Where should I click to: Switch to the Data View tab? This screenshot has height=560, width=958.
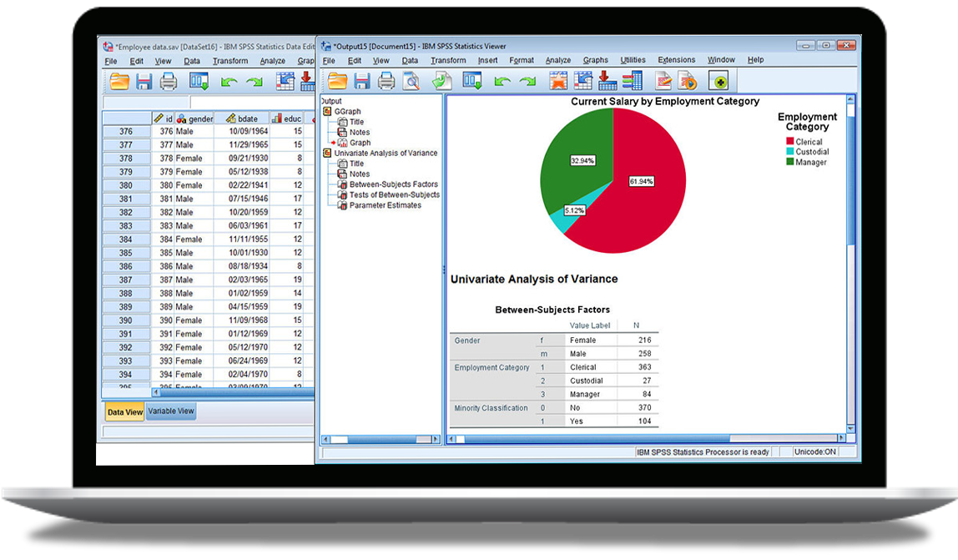(x=125, y=412)
